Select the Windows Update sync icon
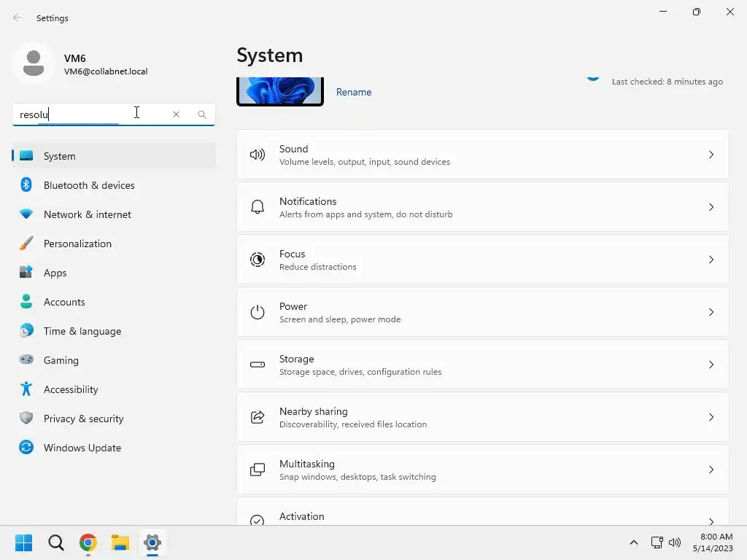The width and height of the screenshot is (747, 560). point(26,447)
